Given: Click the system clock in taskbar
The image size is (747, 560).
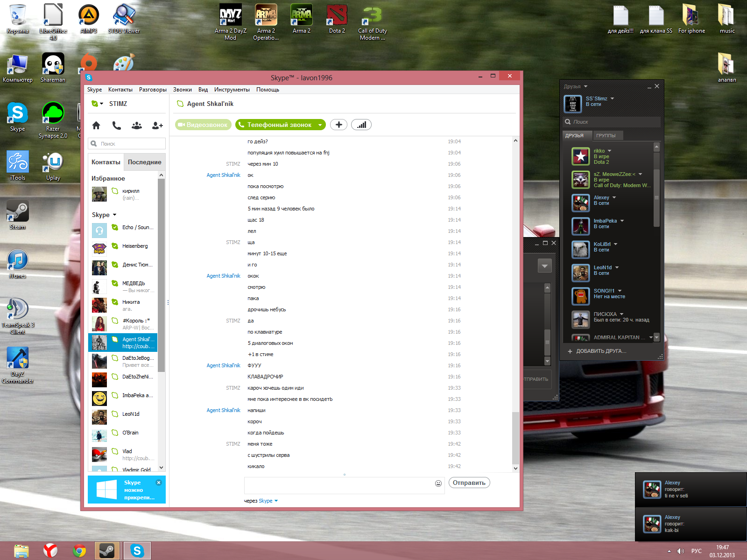Looking at the screenshot, I should pyautogui.click(x=722, y=551).
